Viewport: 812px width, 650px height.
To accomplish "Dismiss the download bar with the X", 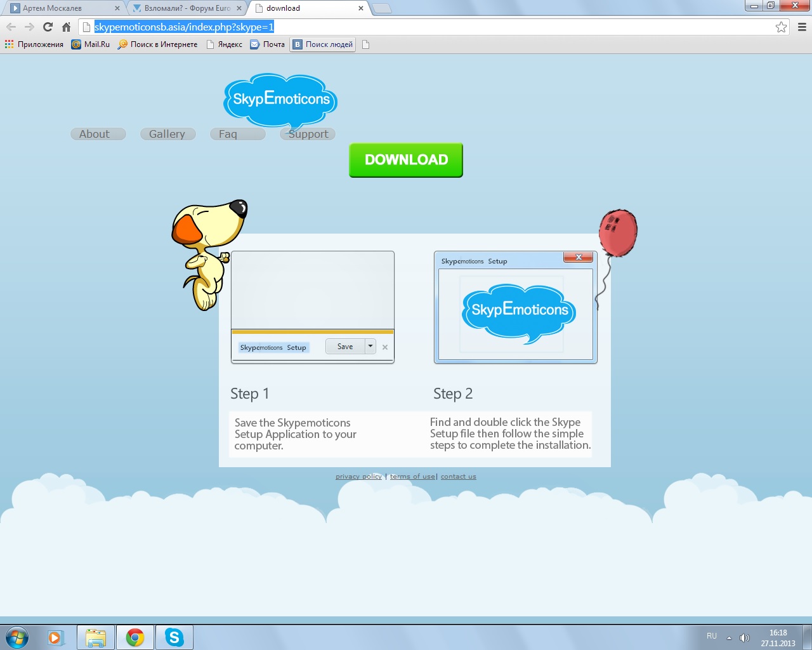I will 385,347.
